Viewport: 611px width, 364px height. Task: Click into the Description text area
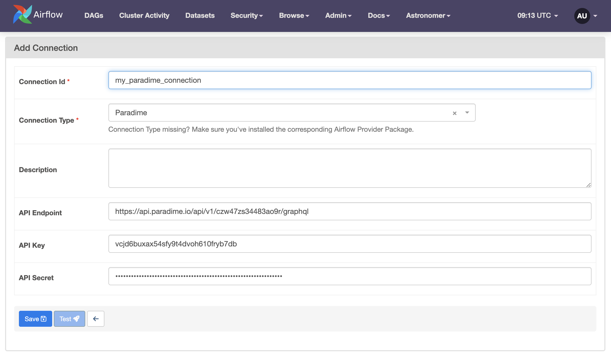click(350, 168)
